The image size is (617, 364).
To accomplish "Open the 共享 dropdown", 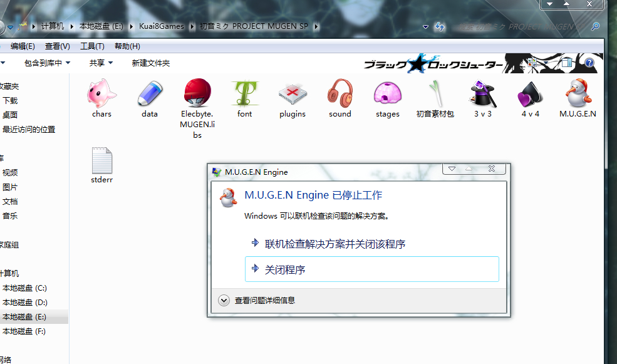I will 101,63.
